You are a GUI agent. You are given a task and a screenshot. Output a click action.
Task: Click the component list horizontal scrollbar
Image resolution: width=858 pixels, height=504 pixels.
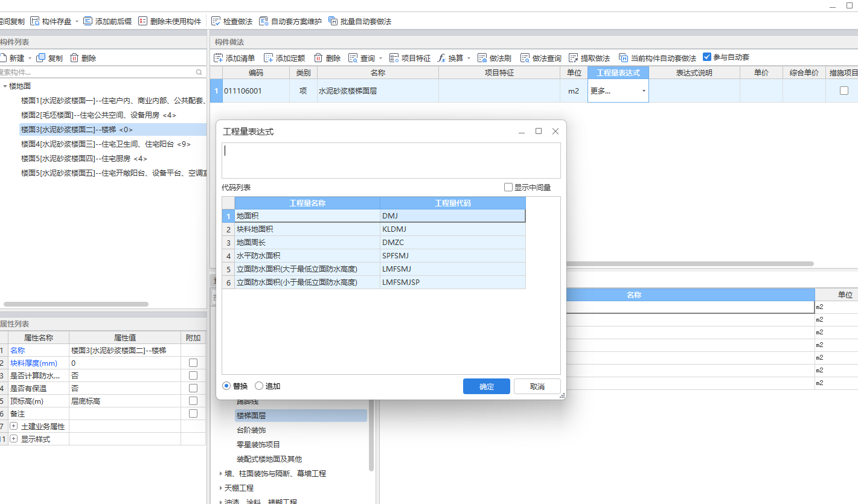(76, 304)
